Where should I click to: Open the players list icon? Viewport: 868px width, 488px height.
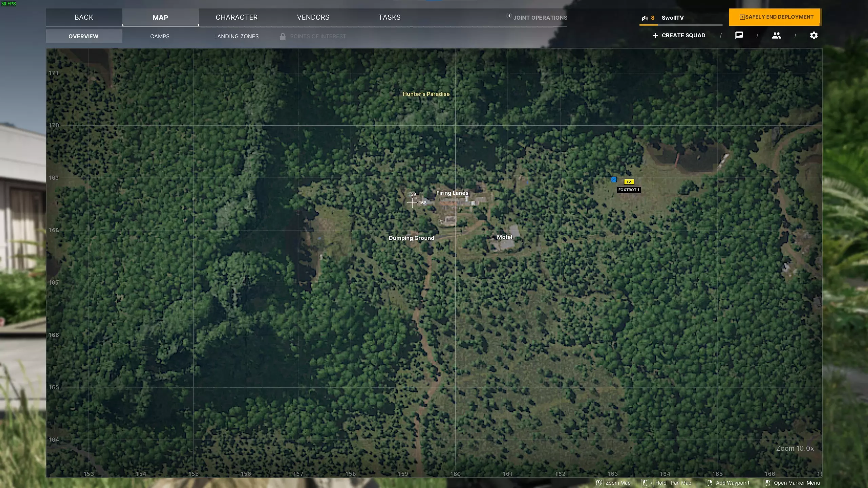(776, 35)
